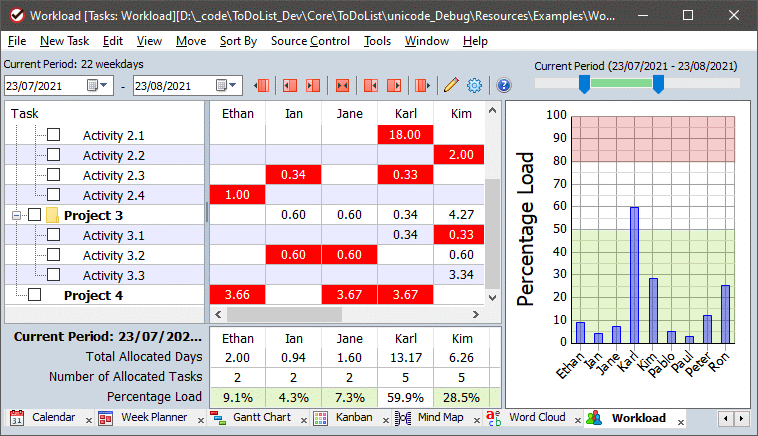The width and height of the screenshot is (758, 436).
Task: Open the Source Control menu
Action: (x=310, y=41)
